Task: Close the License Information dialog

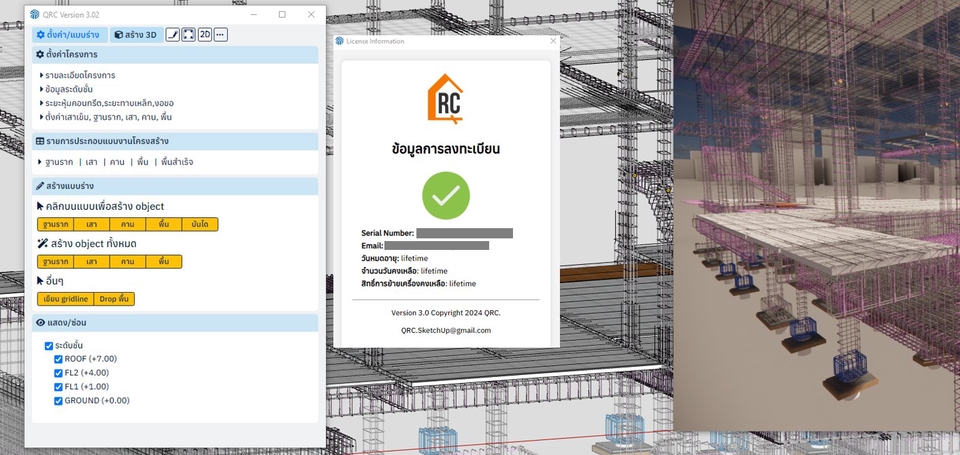Action: 553,41
